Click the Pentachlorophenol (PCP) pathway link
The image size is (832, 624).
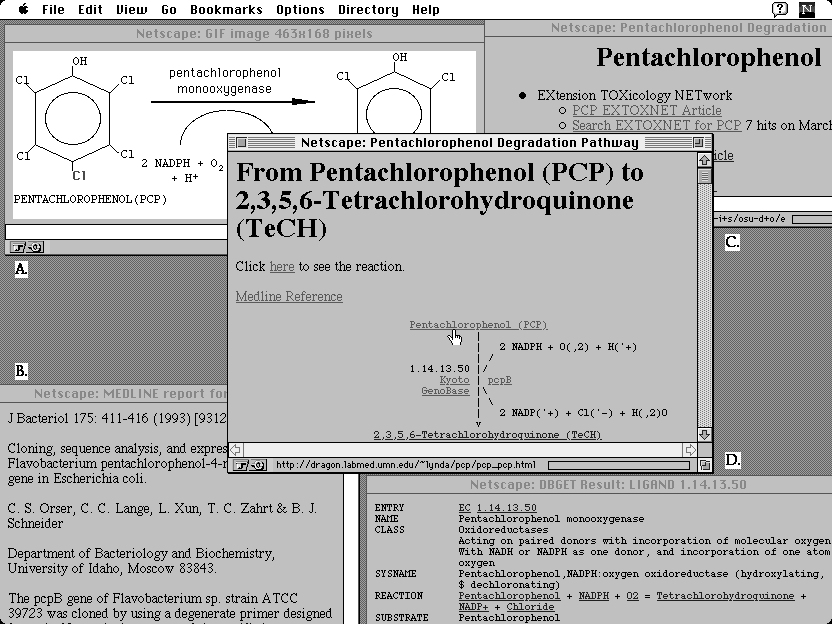pyautogui.click(x=478, y=325)
